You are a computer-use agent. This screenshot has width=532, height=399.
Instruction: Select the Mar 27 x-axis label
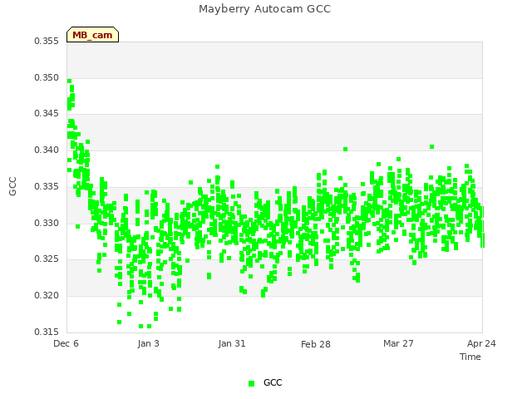pyautogui.click(x=398, y=343)
